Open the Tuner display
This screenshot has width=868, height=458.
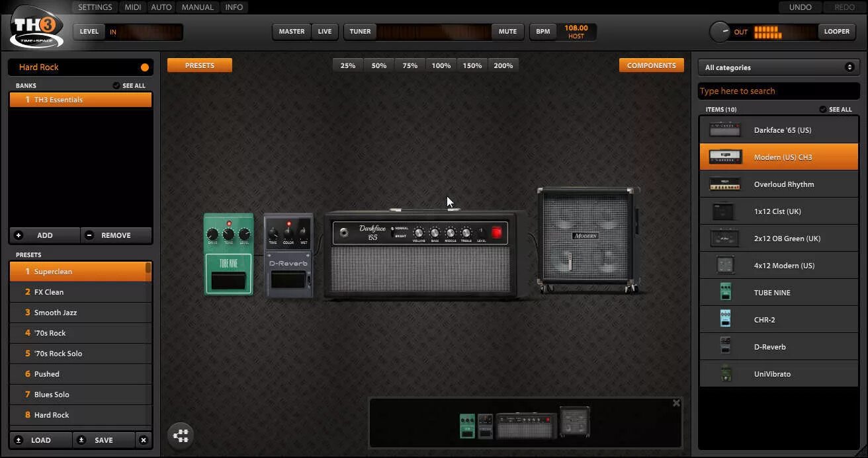[359, 30]
